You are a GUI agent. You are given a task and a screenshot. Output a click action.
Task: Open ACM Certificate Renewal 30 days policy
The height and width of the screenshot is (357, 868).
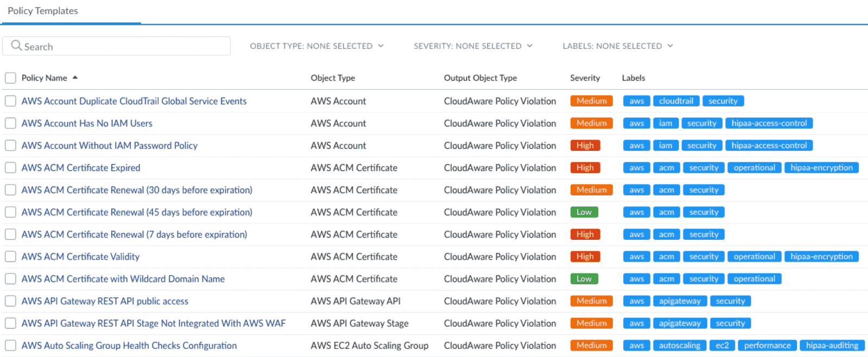pos(137,190)
